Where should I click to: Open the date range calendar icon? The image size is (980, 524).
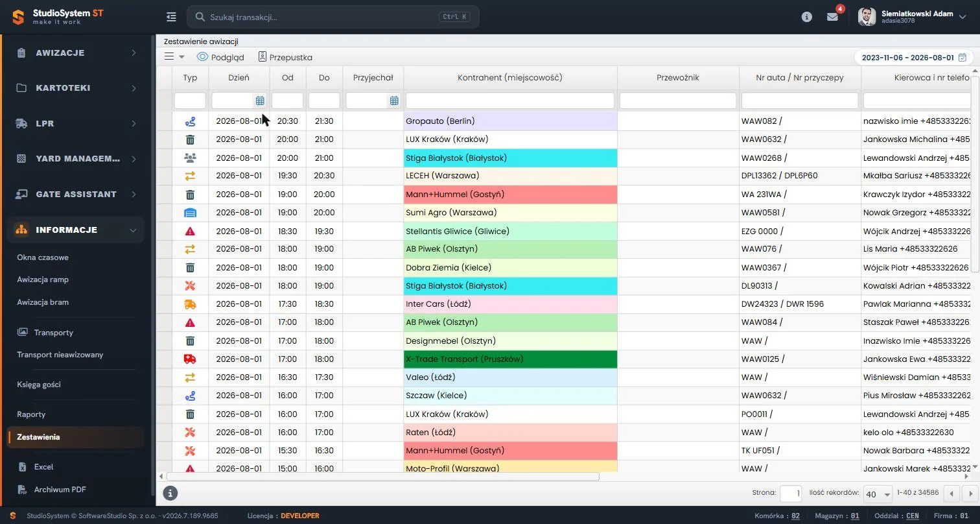click(962, 57)
